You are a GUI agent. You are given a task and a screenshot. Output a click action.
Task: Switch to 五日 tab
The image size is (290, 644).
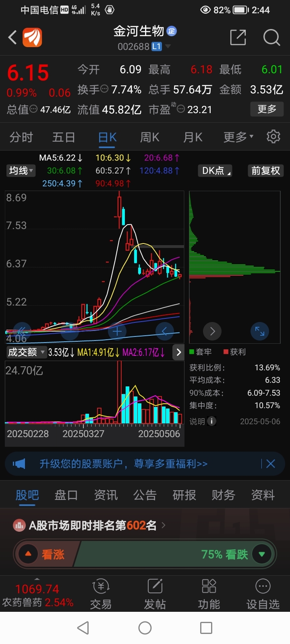point(64,137)
